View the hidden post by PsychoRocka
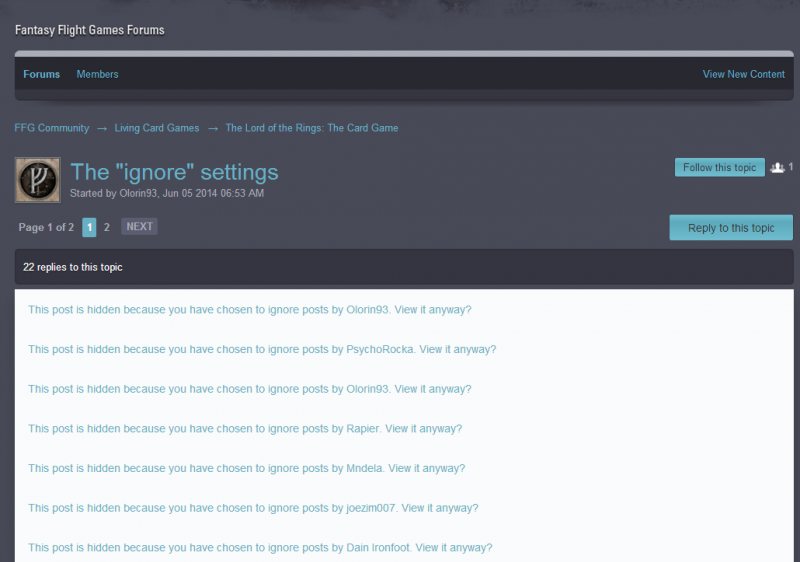Screen dimensions: 800x562 coord(457,349)
